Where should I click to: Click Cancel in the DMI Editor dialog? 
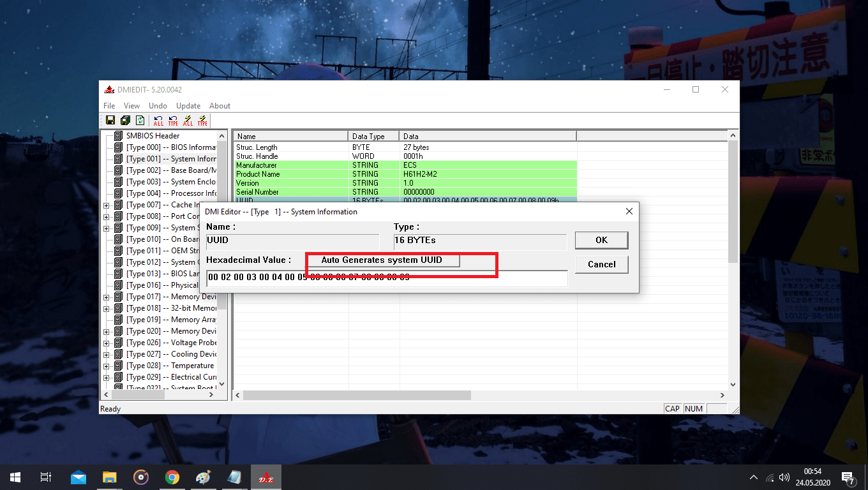click(601, 264)
